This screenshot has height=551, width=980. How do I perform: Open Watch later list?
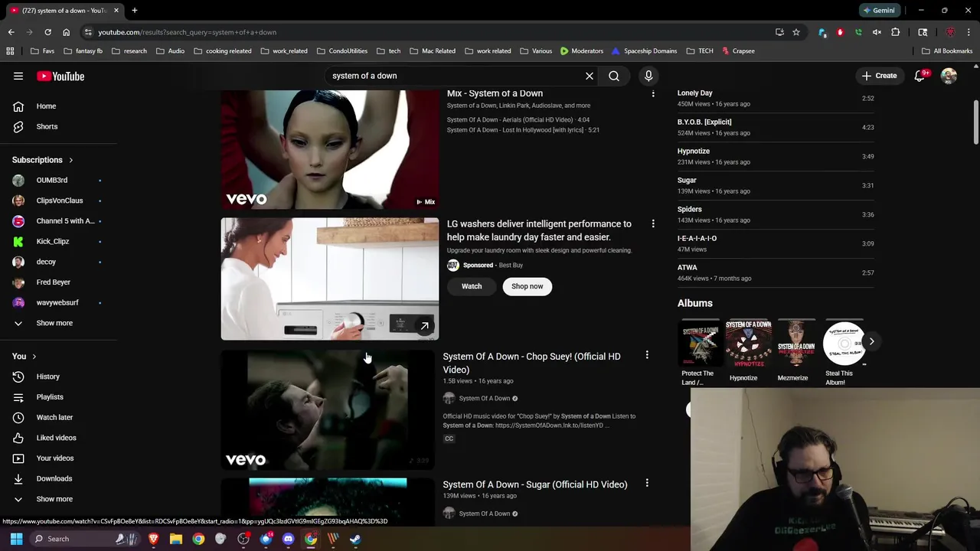point(54,417)
